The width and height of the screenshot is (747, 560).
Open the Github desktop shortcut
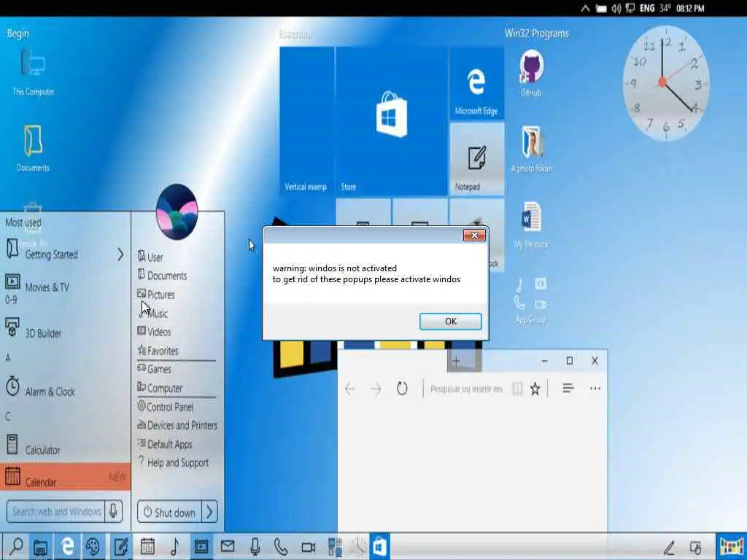(x=531, y=74)
